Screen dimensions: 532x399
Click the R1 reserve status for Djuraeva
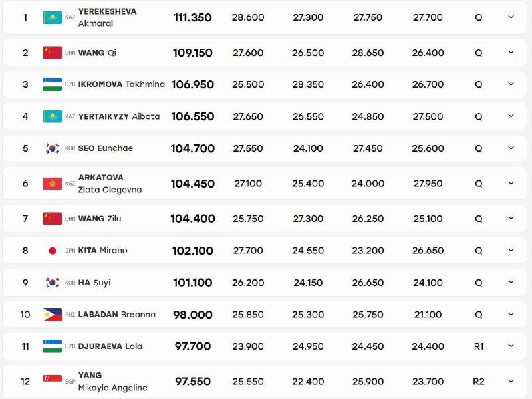pyautogui.click(x=479, y=346)
